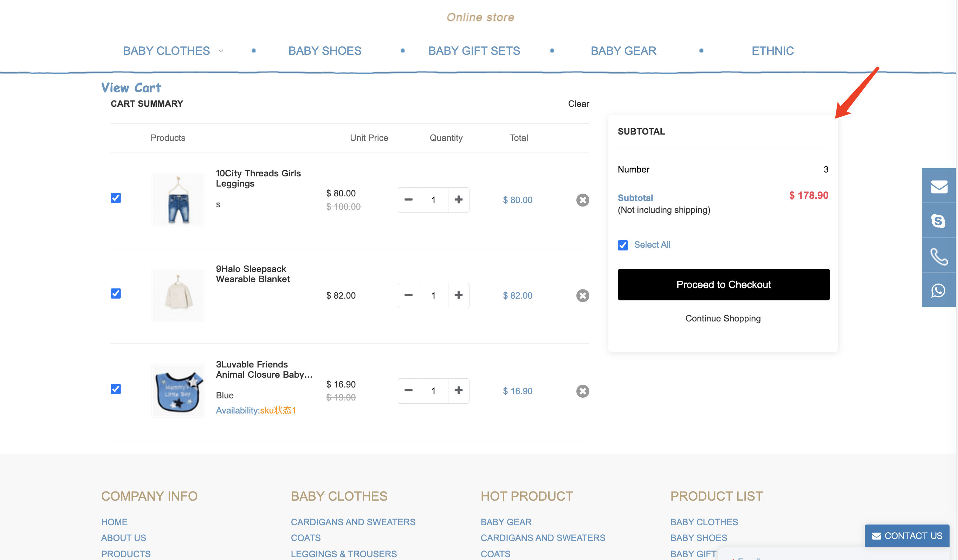The width and height of the screenshot is (958, 560).
Task: Remove 9Halo Sleepsack Wearable Blanket item
Action: [x=582, y=295]
